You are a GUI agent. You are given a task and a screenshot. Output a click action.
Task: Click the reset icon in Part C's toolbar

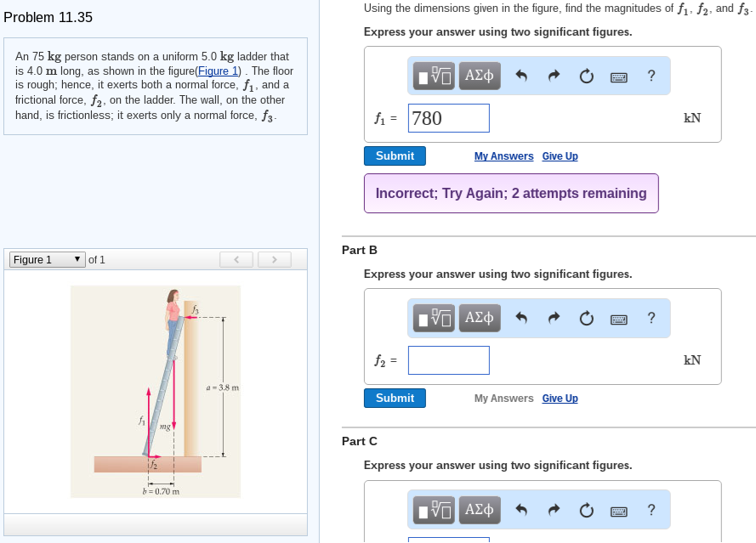tap(586, 510)
